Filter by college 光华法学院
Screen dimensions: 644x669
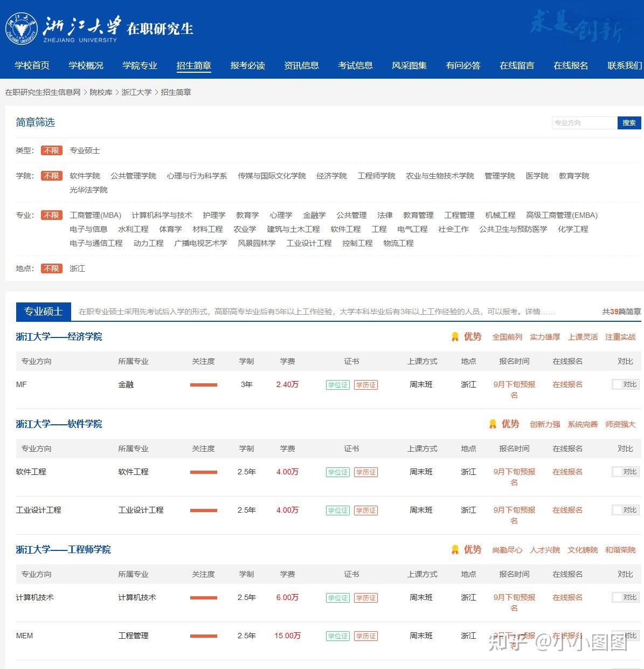click(x=88, y=190)
